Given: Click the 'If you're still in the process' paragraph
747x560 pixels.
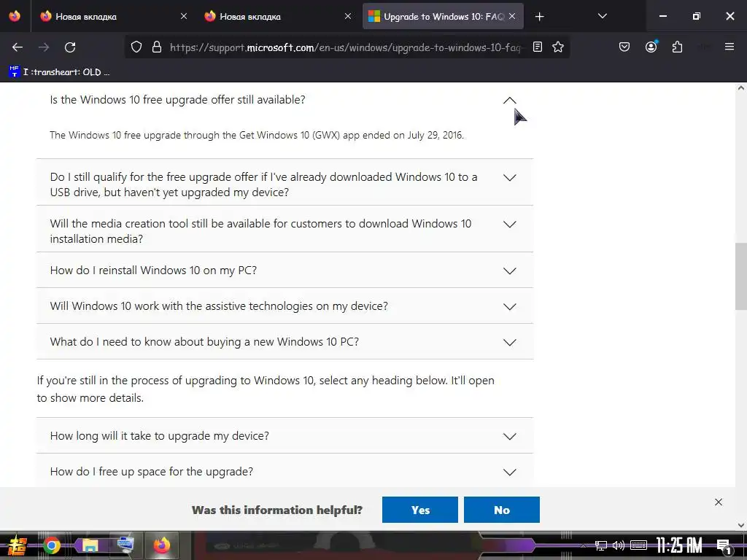Looking at the screenshot, I should [x=266, y=389].
